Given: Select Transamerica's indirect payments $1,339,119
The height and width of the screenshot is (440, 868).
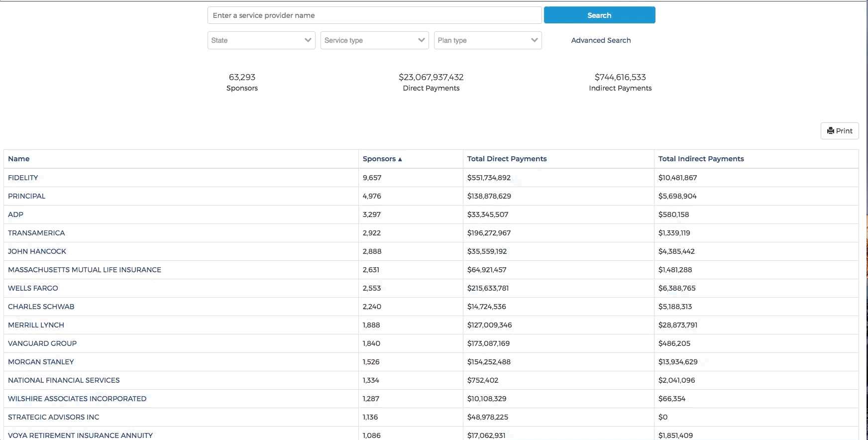Looking at the screenshot, I should pos(674,233).
